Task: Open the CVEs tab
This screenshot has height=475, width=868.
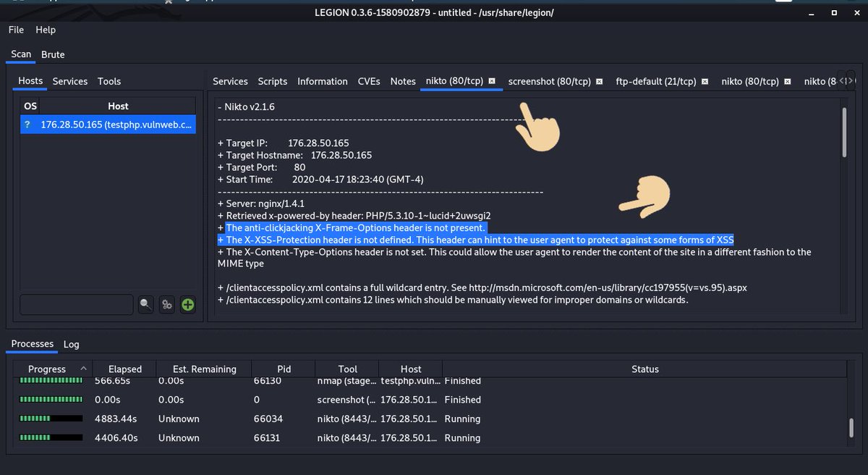Action: click(x=369, y=81)
